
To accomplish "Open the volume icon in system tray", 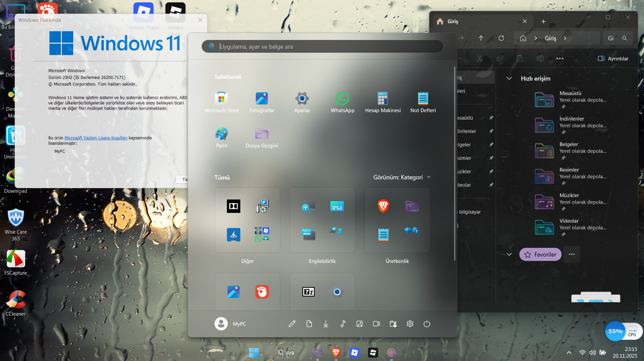I will [592, 353].
